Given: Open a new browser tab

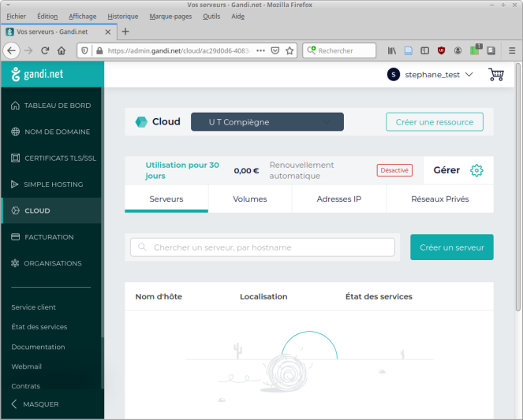Looking at the screenshot, I should pyautogui.click(x=125, y=32).
